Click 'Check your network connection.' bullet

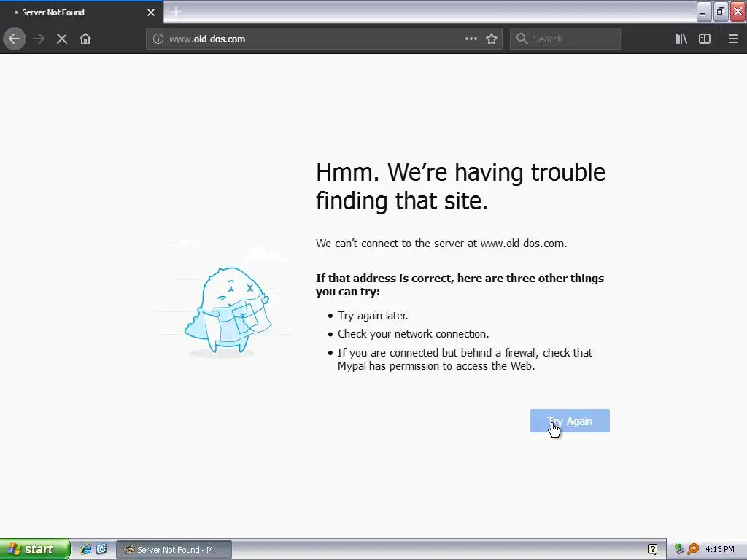[413, 334]
